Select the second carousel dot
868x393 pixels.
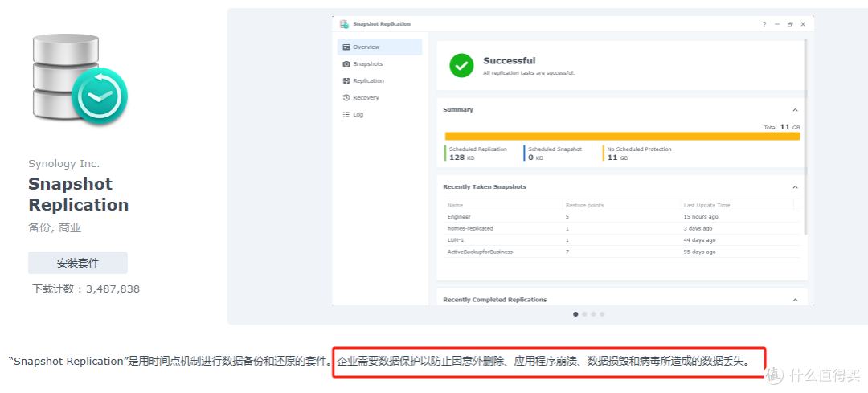(x=584, y=314)
